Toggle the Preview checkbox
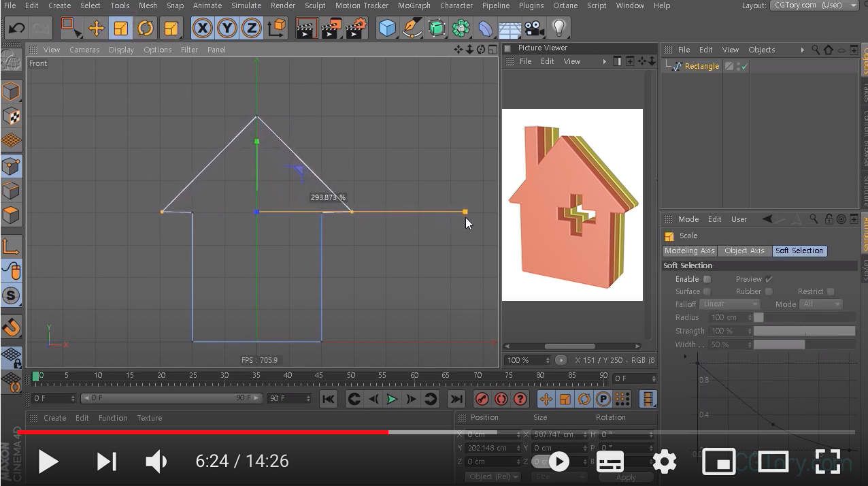 [769, 279]
